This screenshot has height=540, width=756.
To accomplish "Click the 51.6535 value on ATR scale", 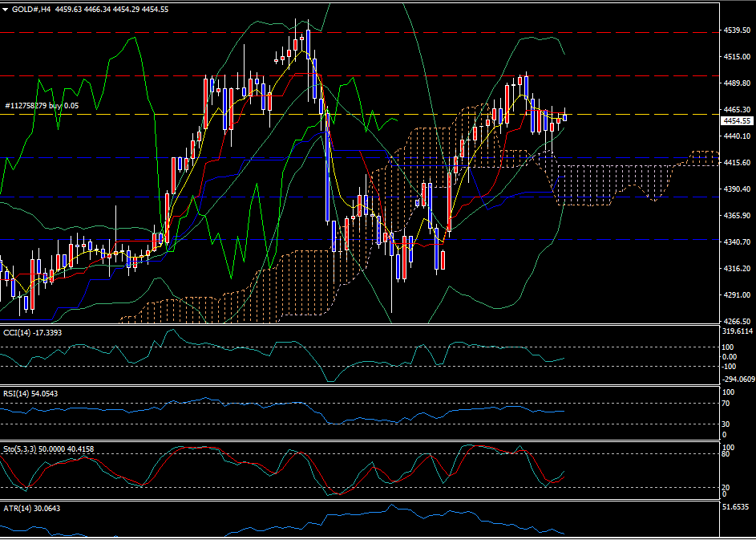I will (x=737, y=507).
